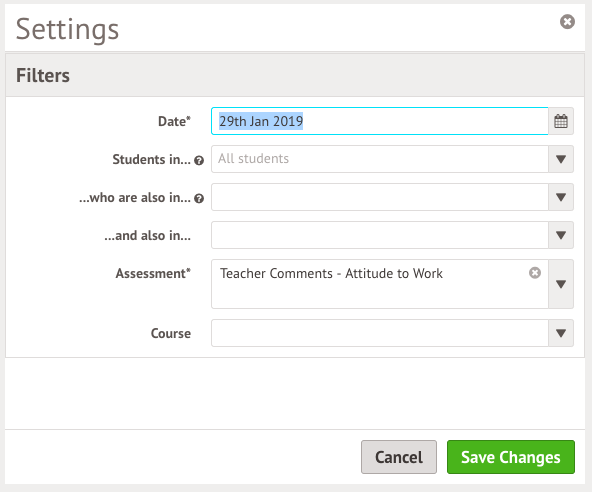Screen dimensions: 592x492
Task: Click empty space in the Assessment box
Action: coord(379,296)
